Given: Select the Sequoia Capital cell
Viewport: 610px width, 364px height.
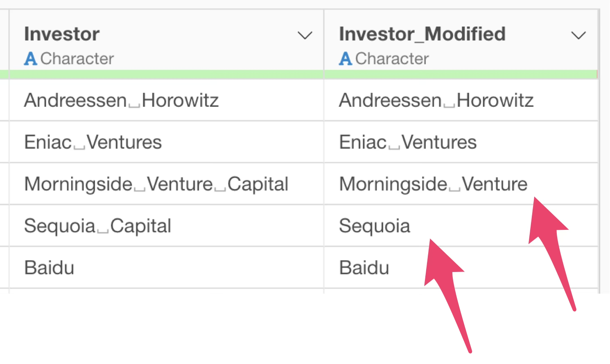Looking at the screenshot, I should (x=97, y=226).
